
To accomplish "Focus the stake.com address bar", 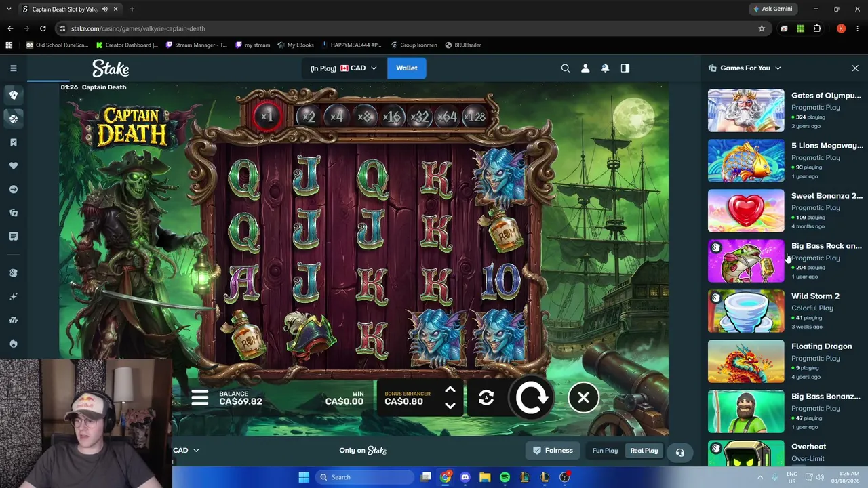I will click(x=407, y=28).
